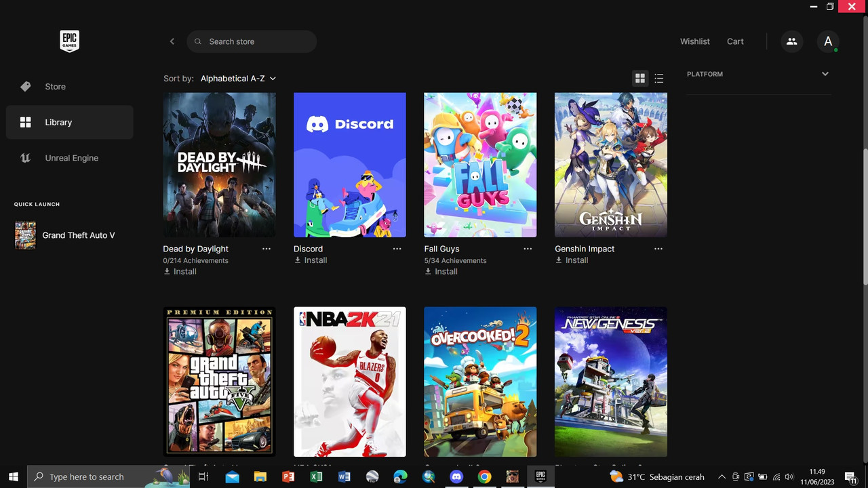Open the Unreal Engine section
The height and width of the screenshot is (488, 868).
70,158
